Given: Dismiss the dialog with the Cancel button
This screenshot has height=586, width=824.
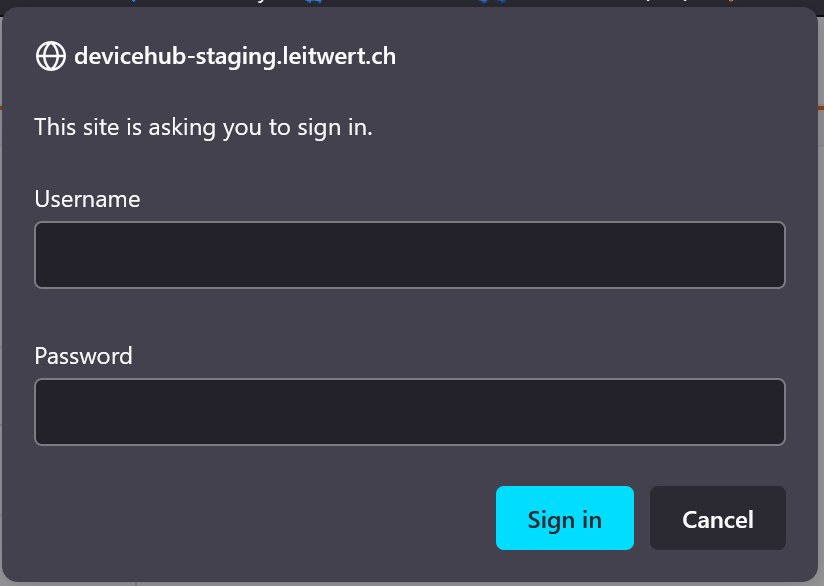Looking at the screenshot, I should [x=717, y=518].
